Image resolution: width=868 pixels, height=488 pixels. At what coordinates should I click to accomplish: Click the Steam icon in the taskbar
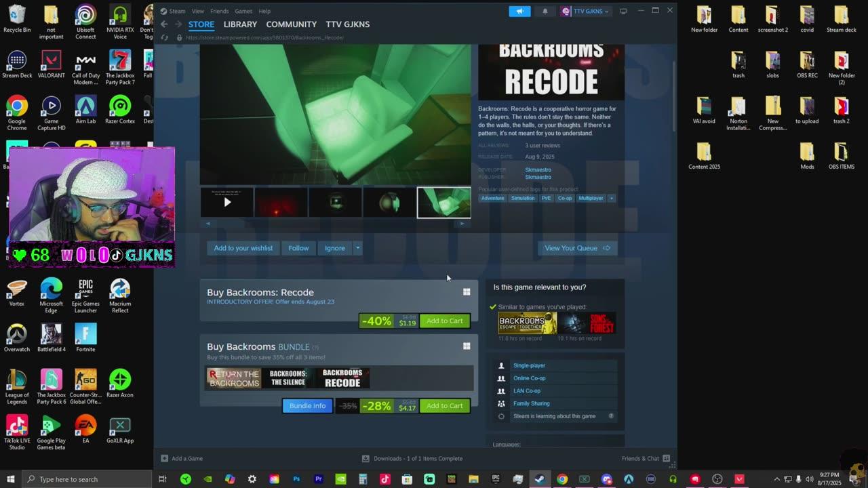540,479
